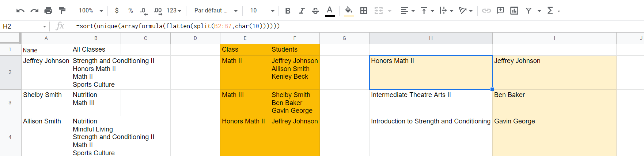Click the merge cells icon

pyautogui.click(x=379, y=11)
